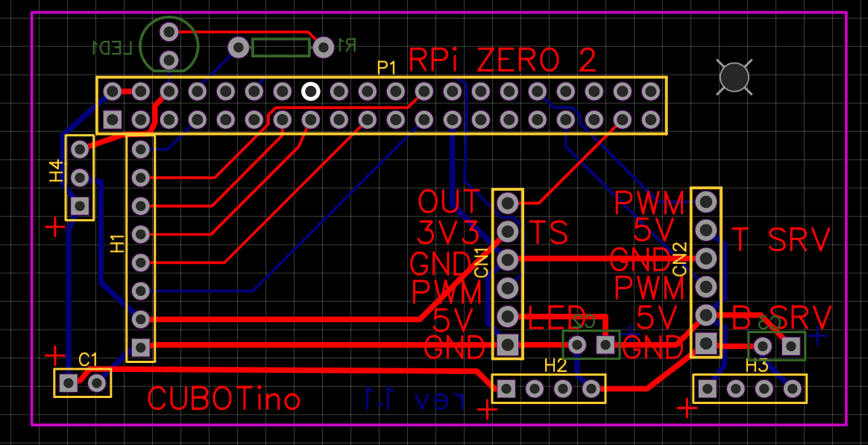This screenshot has width=868, height=445.
Task: Click the "RPi ZERO 2" silkscreen text
Action: [x=503, y=60]
